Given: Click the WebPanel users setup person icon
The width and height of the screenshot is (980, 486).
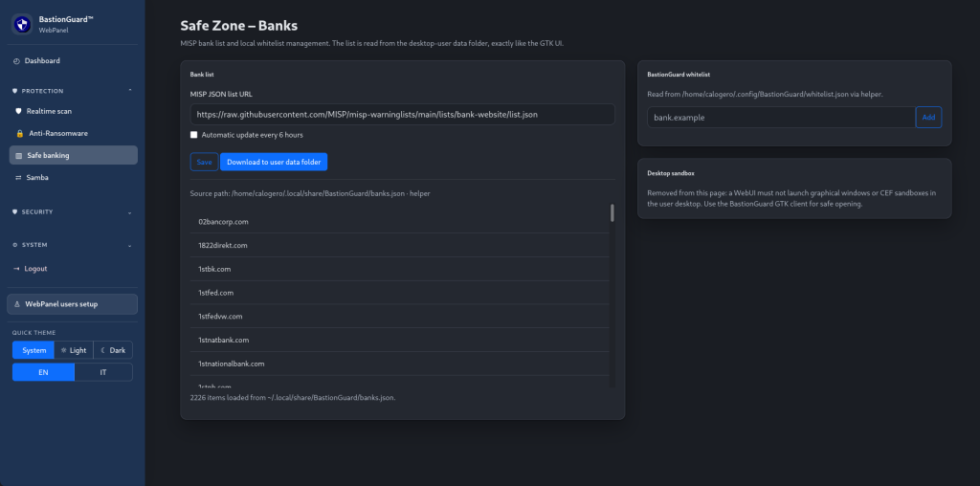Looking at the screenshot, I should [x=17, y=304].
